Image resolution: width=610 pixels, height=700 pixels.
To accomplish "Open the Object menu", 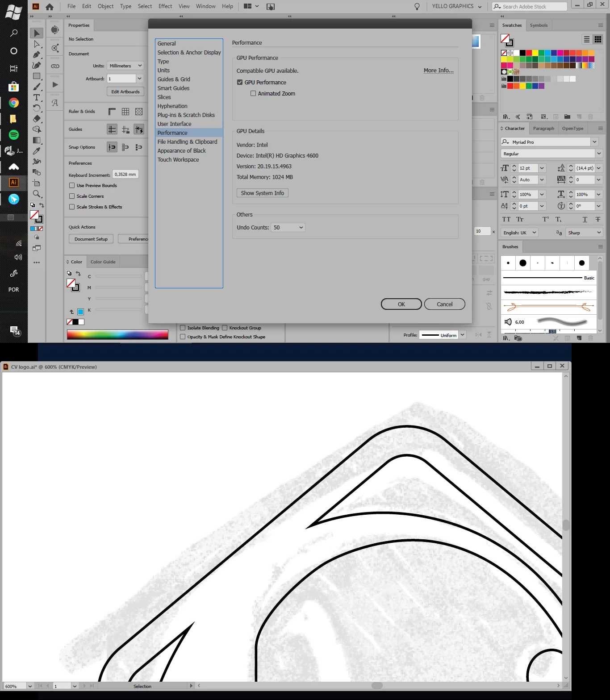I will pos(106,6).
